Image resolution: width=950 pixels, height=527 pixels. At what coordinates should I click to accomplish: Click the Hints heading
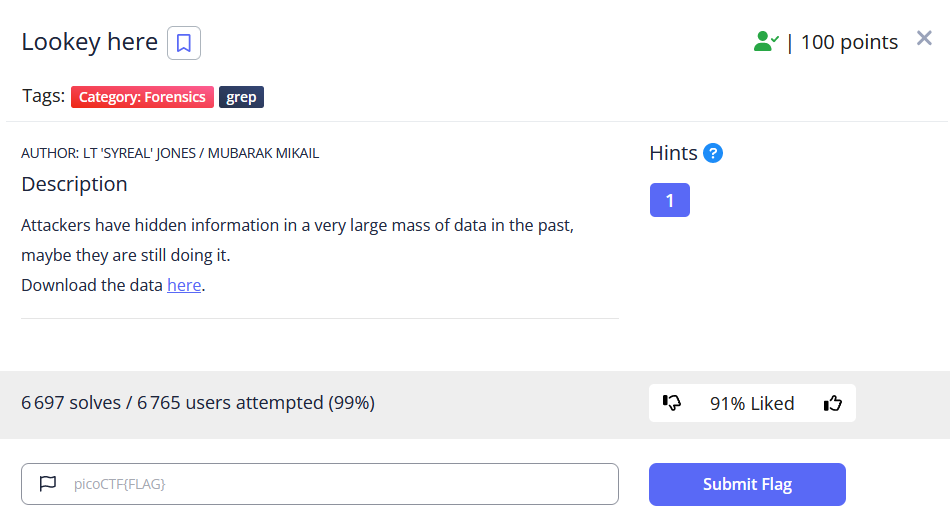pos(673,153)
